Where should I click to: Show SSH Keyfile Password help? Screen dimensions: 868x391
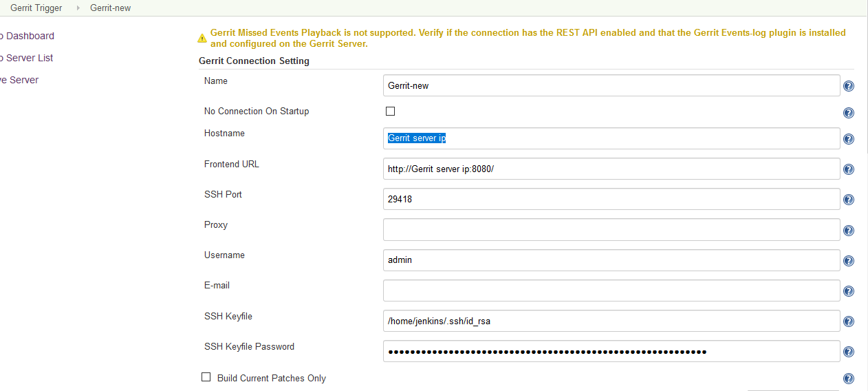[x=849, y=352]
